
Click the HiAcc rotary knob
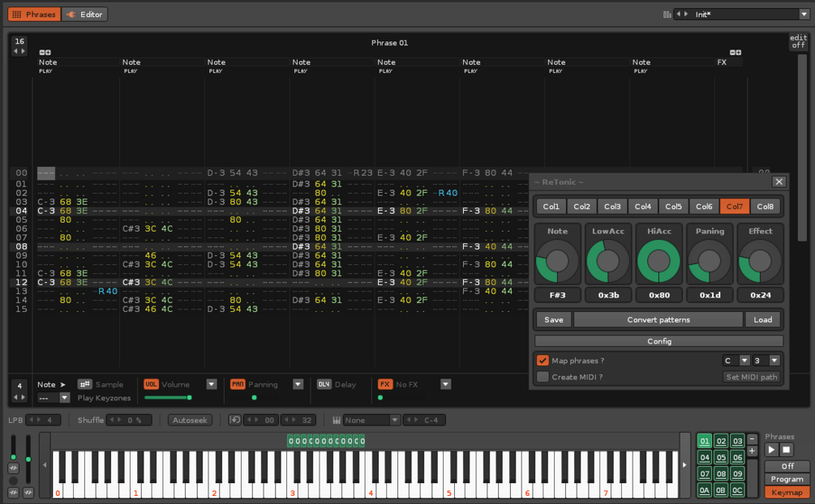click(x=658, y=261)
